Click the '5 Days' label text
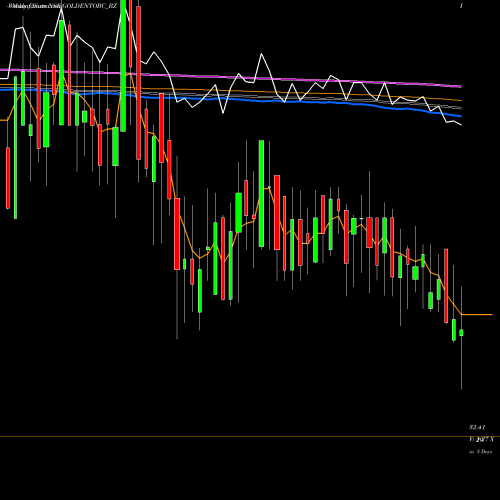The width and height of the screenshot is (500, 500). [x=484, y=452]
